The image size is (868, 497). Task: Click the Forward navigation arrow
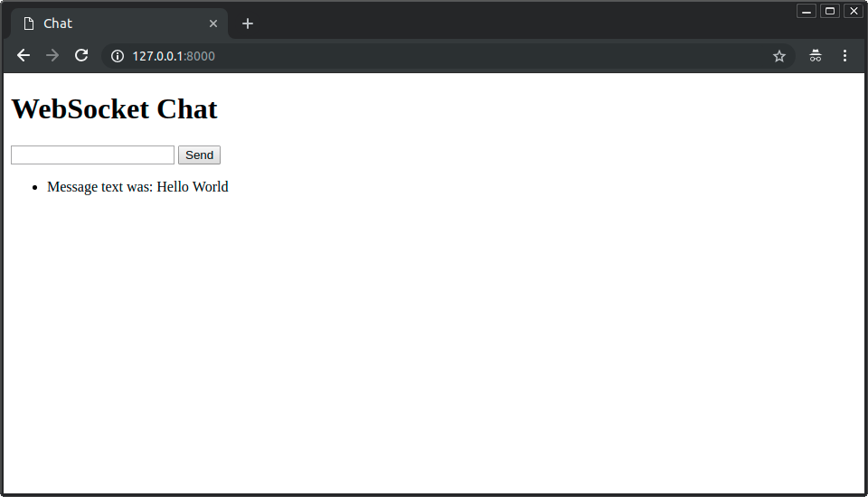(x=52, y=56)
